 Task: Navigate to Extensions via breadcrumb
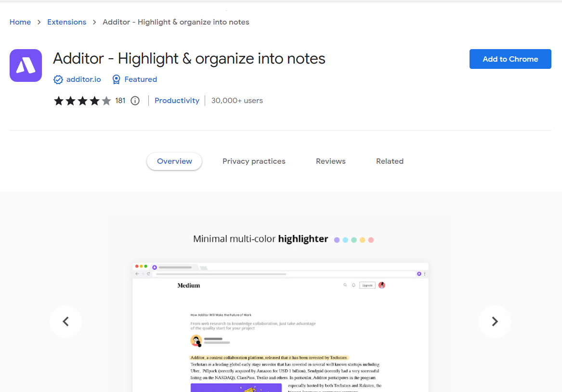pyautogui.click(x=66, y=22)
